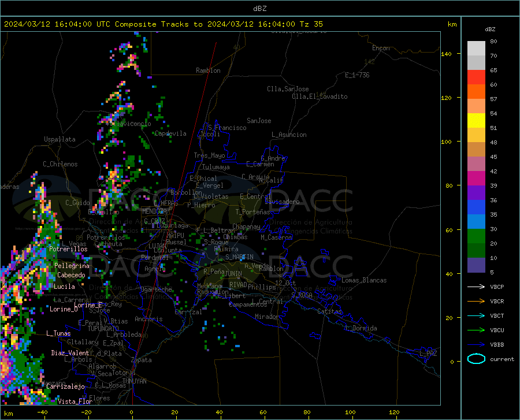Viewport: 520px width, 420px height.
Task: Pick the light blue 30–35 dBZ swatch
Action: 476,222
